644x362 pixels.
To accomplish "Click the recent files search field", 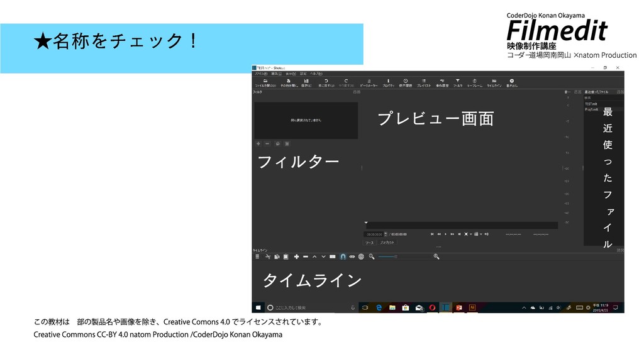I will [604, 98].
